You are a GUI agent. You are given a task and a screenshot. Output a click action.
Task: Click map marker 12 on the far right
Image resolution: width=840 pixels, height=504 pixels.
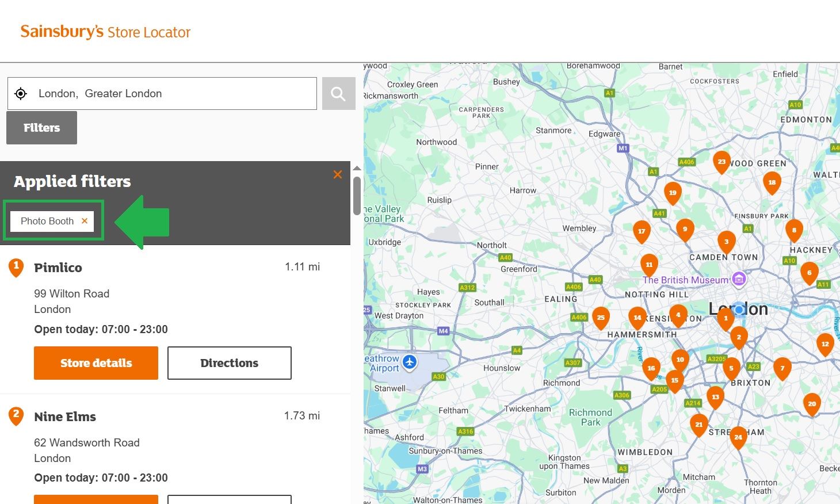click(826, 344)
